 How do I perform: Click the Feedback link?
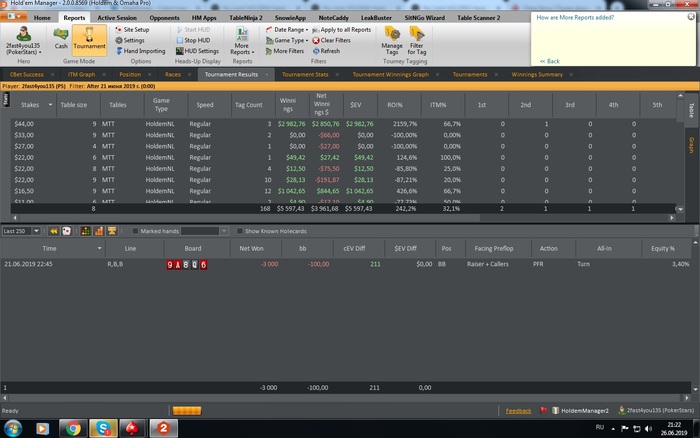point(518,411)
